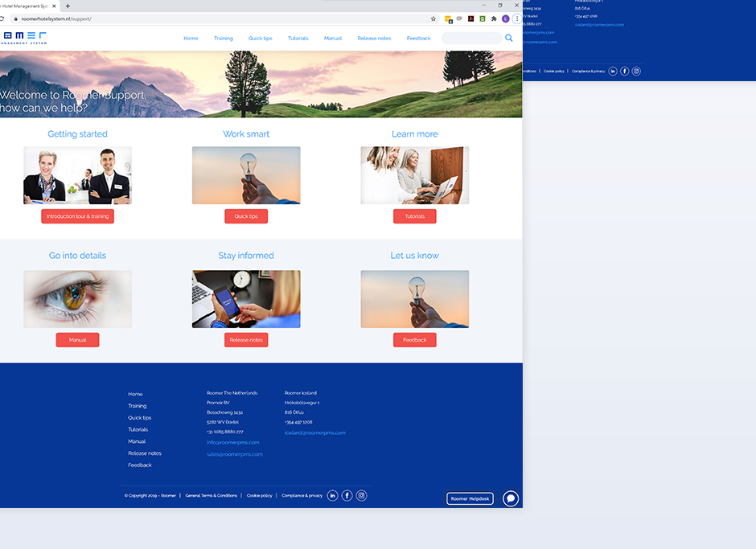The height and width of the screenshot is (549, 756).
Task: Open the Chrome three-dot menu
Action: [516, 18]
